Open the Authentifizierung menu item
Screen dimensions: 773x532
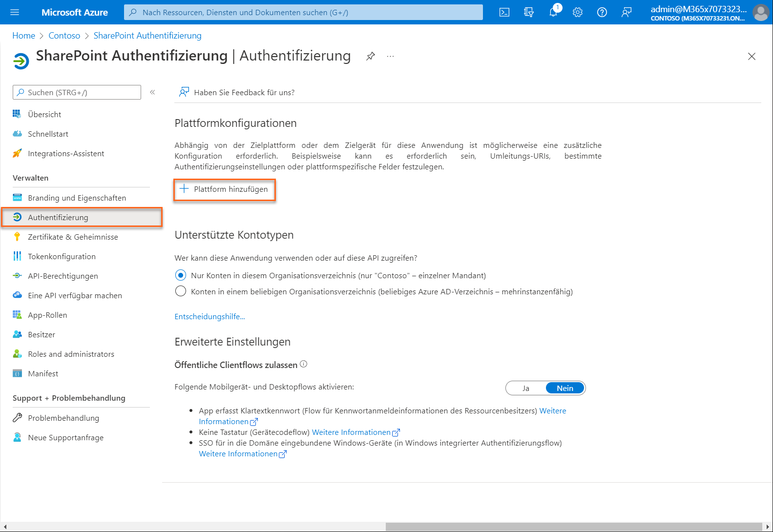82,217
